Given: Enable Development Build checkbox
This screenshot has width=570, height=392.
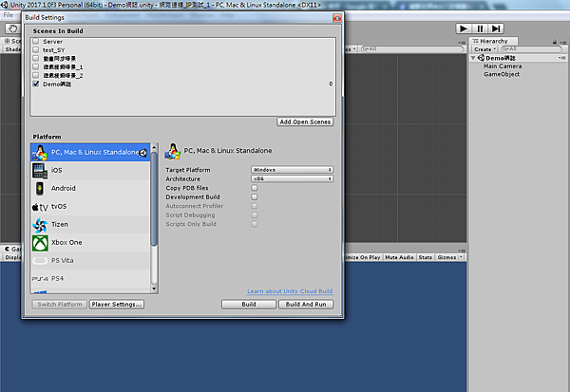Looking at the screenshot, I should point(255,196).
